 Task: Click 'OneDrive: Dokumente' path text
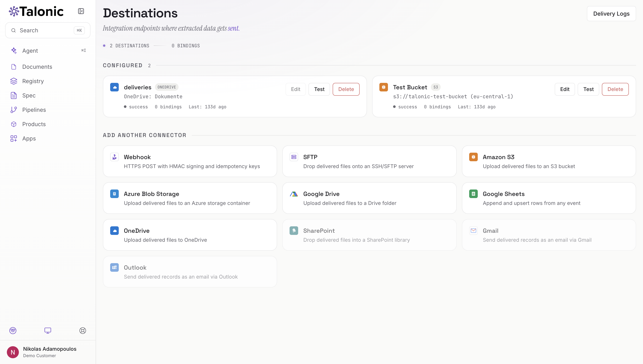(153, 97)
